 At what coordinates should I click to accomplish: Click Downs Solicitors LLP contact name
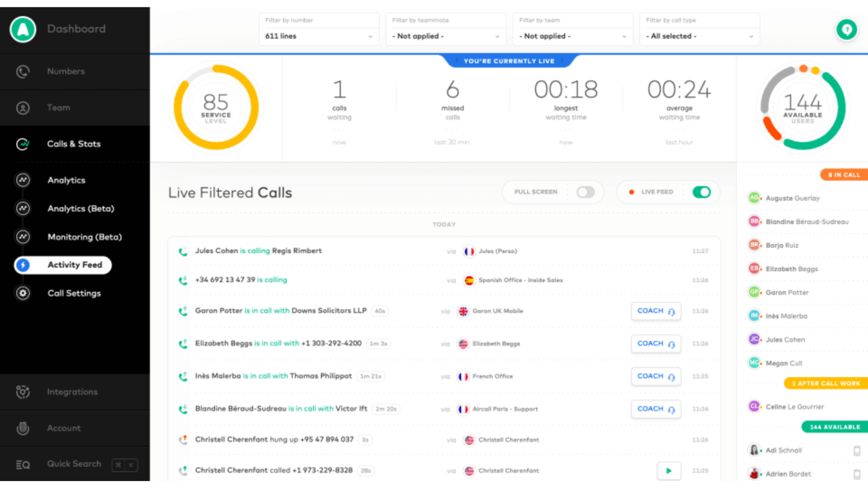pos(329,311)
